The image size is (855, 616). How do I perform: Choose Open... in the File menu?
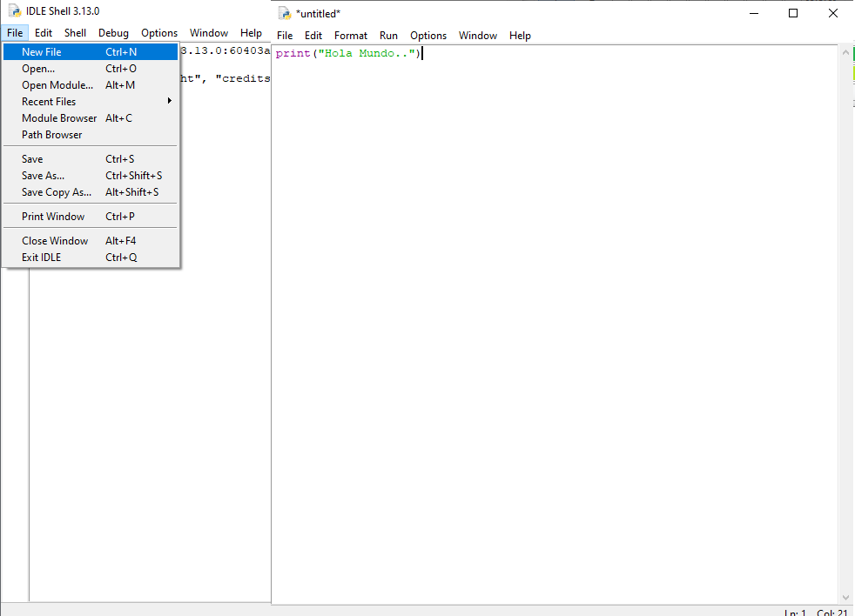tap(91, 69)
